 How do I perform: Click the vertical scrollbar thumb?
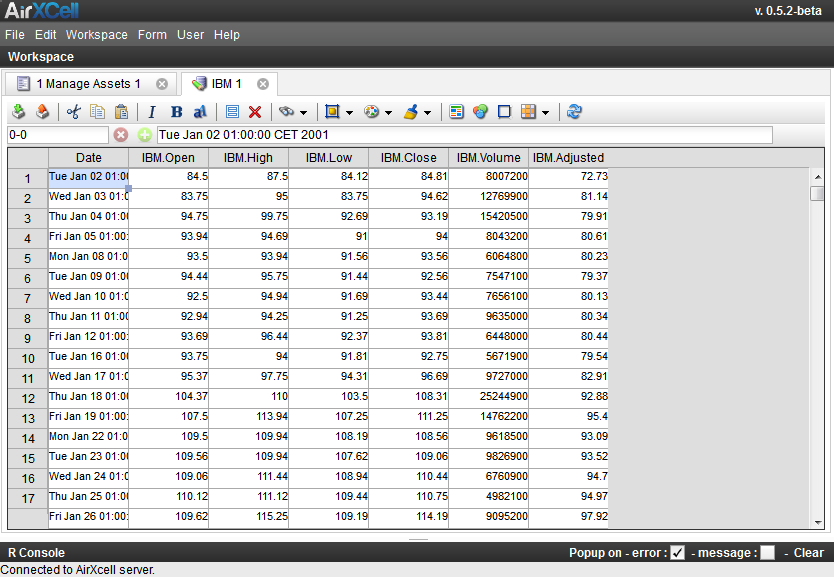coord(817,194)
